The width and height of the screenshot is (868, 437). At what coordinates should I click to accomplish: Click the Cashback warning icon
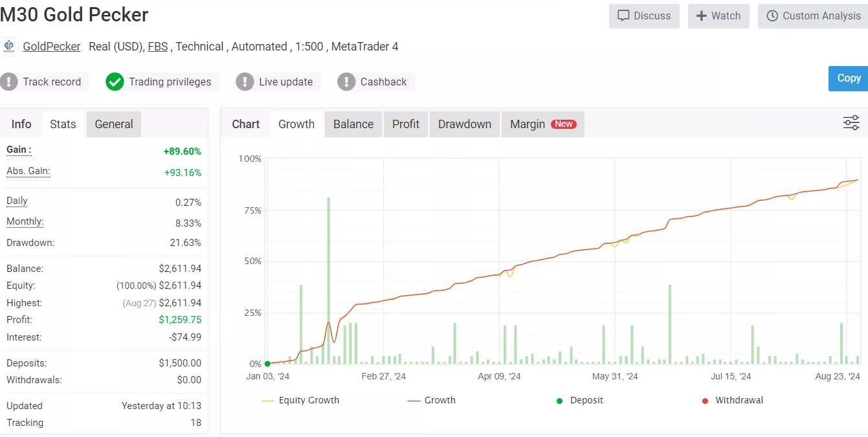tap(346, 82)
